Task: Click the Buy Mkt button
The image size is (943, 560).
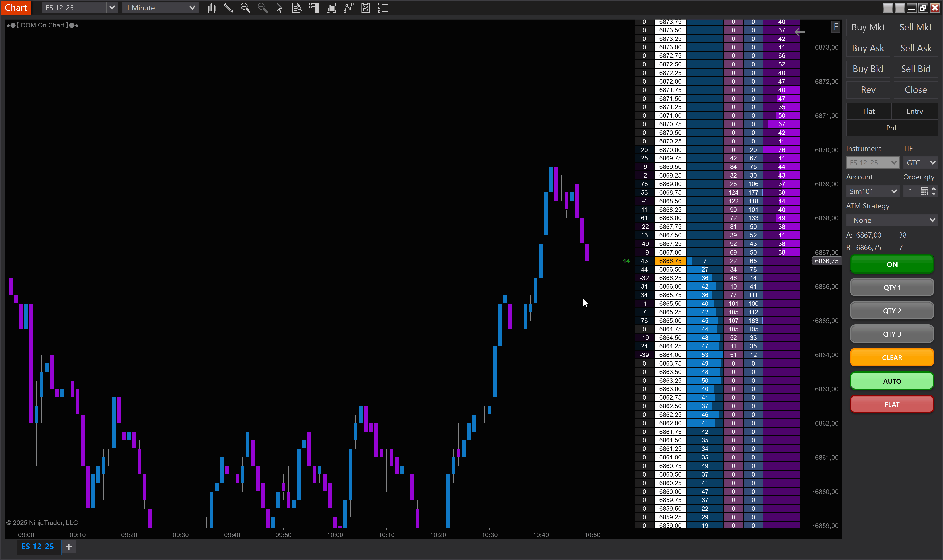Action: [x=868, y=27]
